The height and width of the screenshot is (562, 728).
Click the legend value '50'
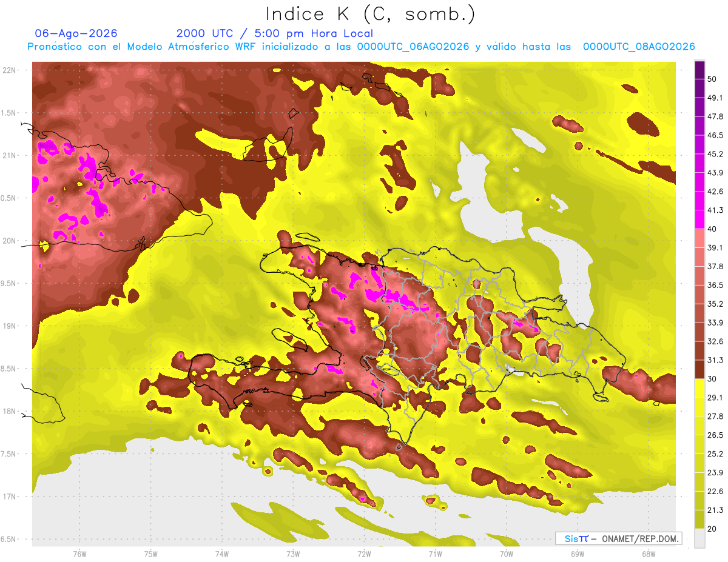pos(712,79)
